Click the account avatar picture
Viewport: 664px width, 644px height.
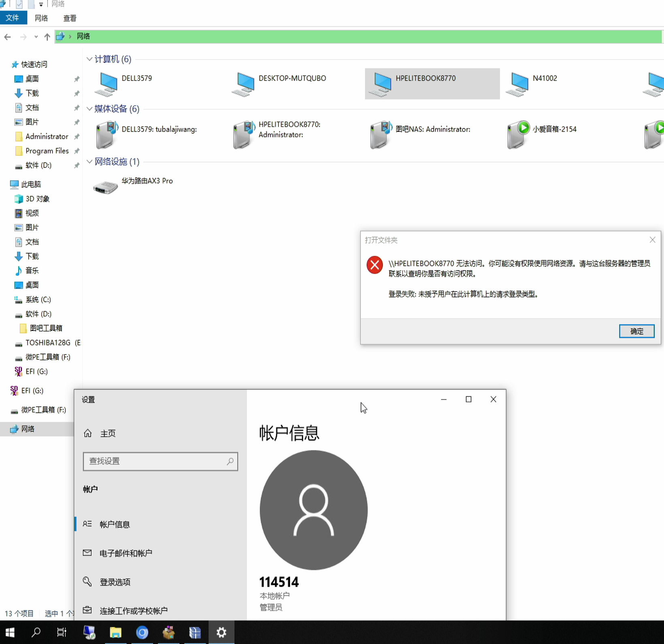pos(314,510)
